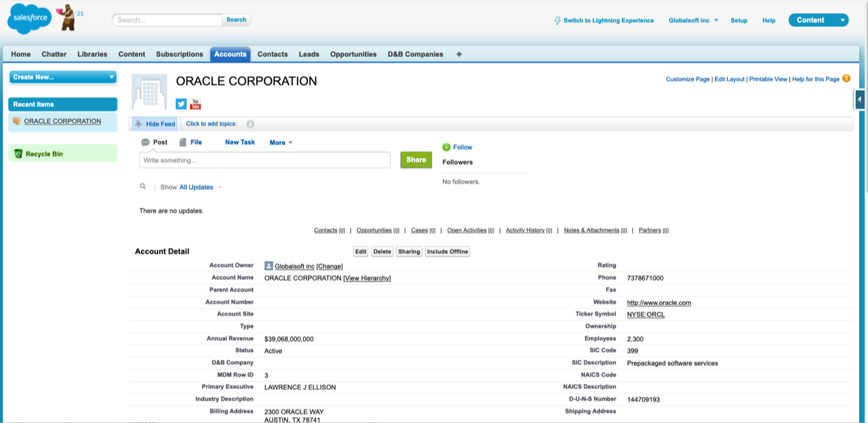Jump to Notes & Attachments [0] list

(595, 230)
